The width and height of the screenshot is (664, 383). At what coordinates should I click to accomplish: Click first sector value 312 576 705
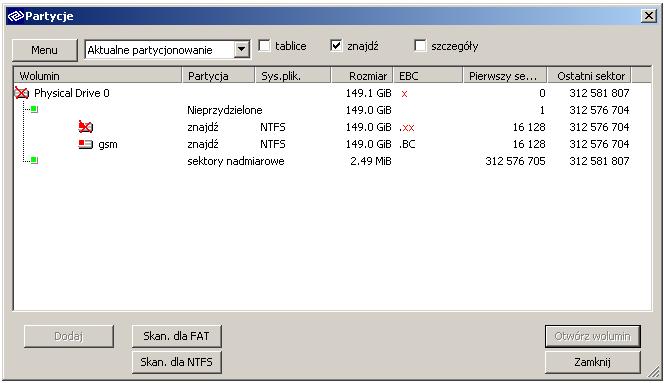[x=515, y=161]
